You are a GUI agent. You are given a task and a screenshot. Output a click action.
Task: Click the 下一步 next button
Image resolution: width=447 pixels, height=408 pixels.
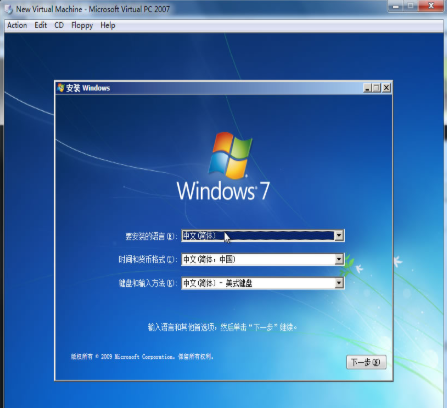(366, 362)
